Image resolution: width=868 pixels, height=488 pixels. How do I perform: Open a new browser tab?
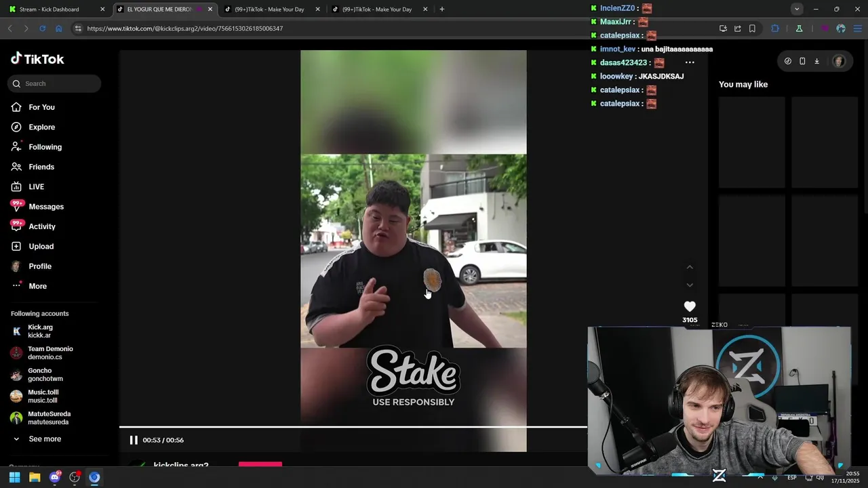pyautogui.click(x=441, y=9)
